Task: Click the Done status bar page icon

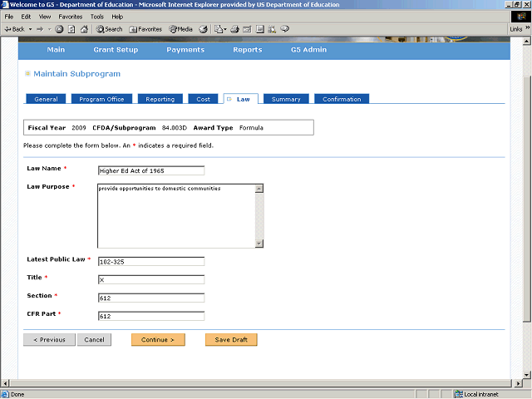Action: point(5,394)
